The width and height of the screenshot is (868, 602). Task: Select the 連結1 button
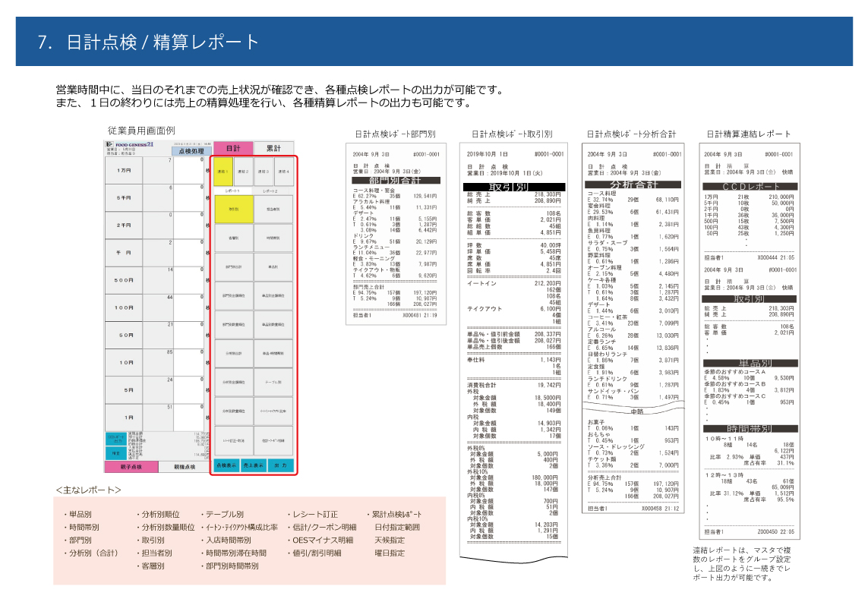[223, 172]
